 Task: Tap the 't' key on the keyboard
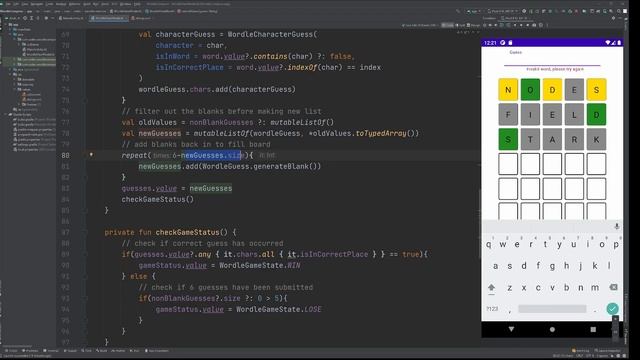[x=545, y=244]
